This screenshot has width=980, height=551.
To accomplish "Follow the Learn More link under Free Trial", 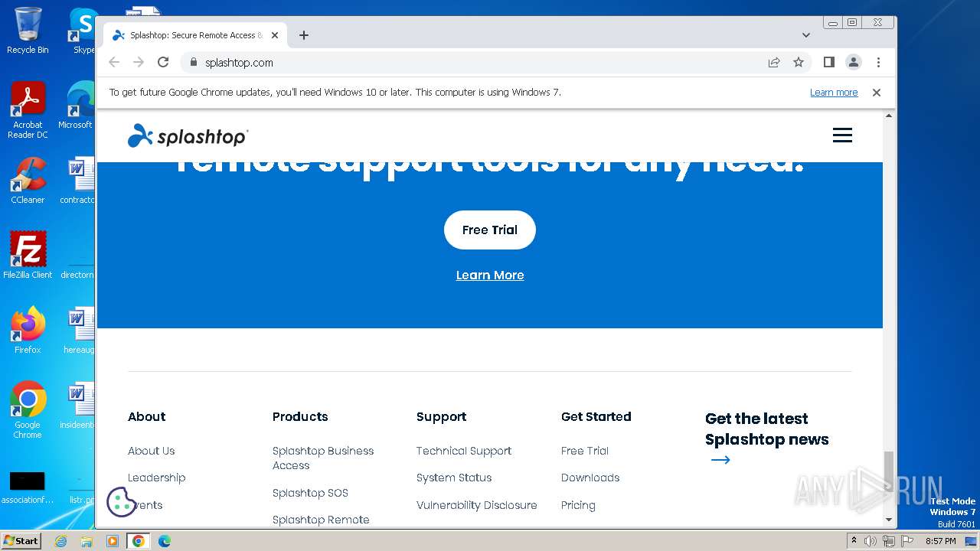I will (490, 275).
